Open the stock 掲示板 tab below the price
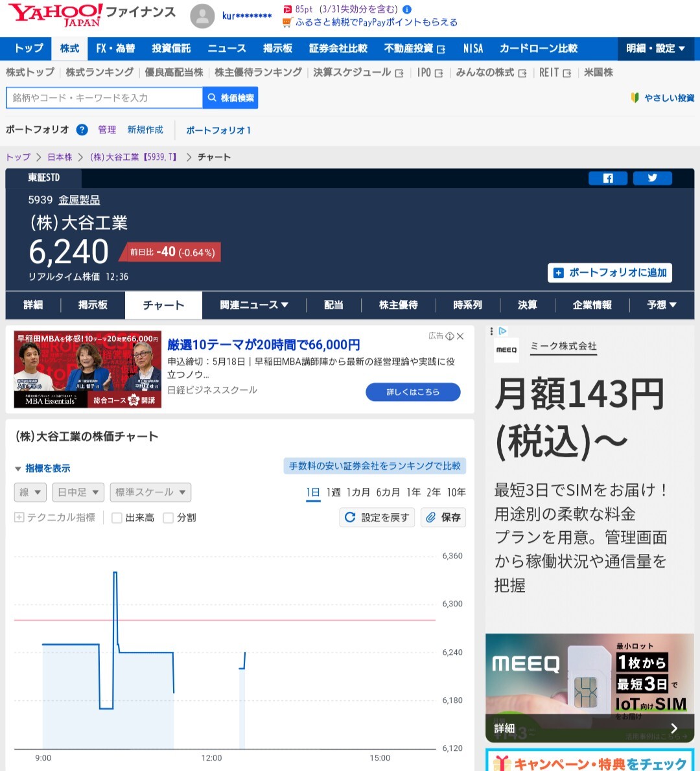 click(x=93, y=305)
